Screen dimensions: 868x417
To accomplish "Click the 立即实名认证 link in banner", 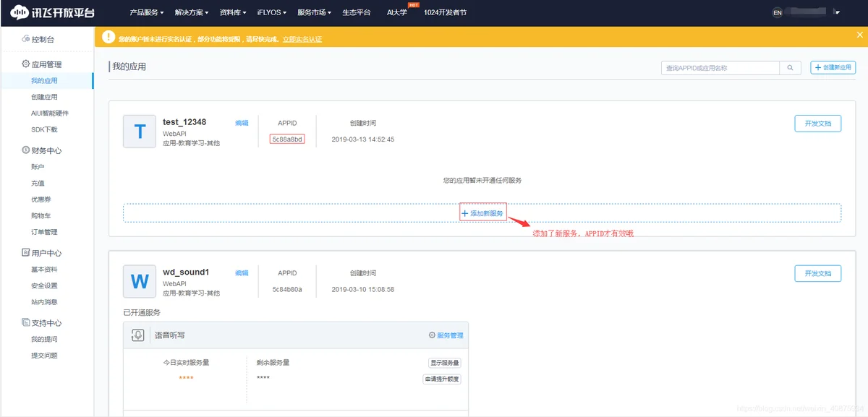I will [302, 39].
